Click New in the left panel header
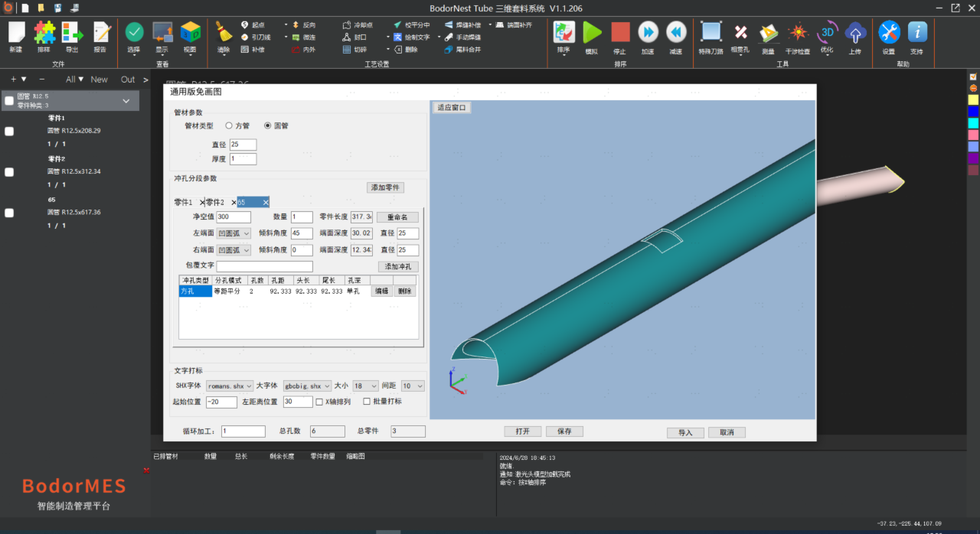The image size is (980, 534). [x=100, y=80]
